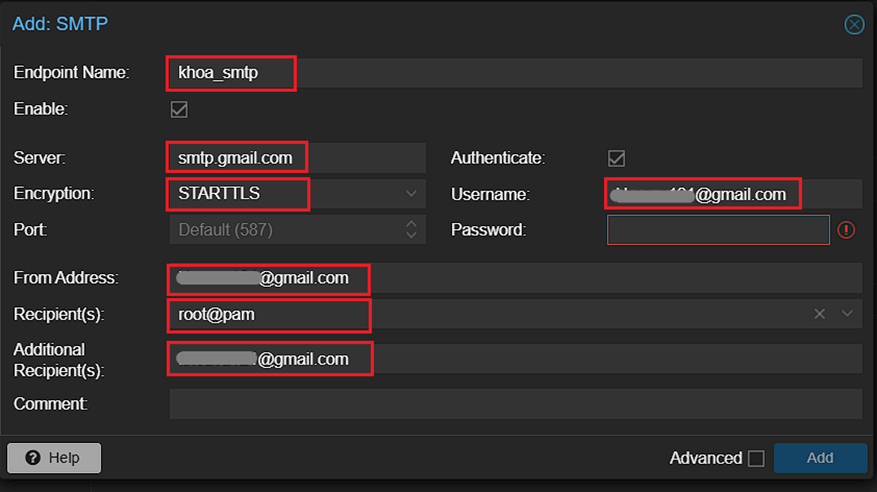Close the Add SMTP dialog
This screenshot has width=877, height=492.
(853, 25)
